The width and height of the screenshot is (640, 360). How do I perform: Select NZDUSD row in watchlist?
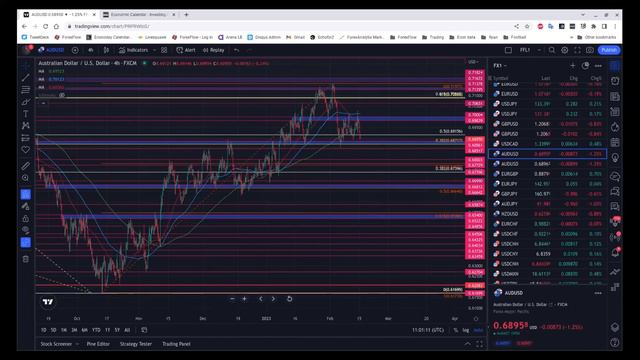pos(548,214)
